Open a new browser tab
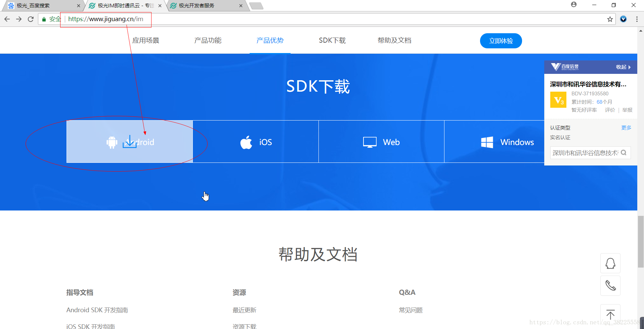The height and width of the screenshot is (329, 644). point(257,6)
